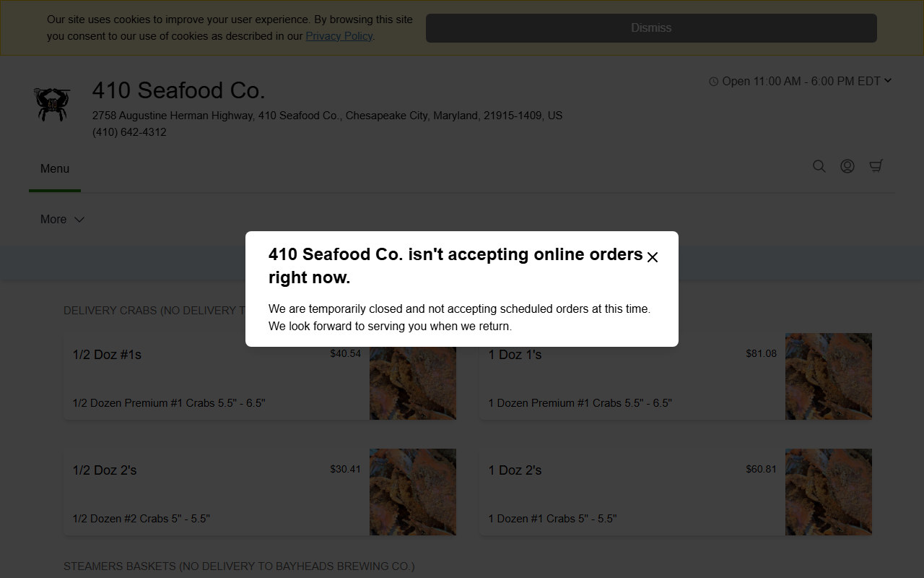The width and height of the screenshot is (924, 578).
Task: Open the user account icon
Action: click(847, 166)
